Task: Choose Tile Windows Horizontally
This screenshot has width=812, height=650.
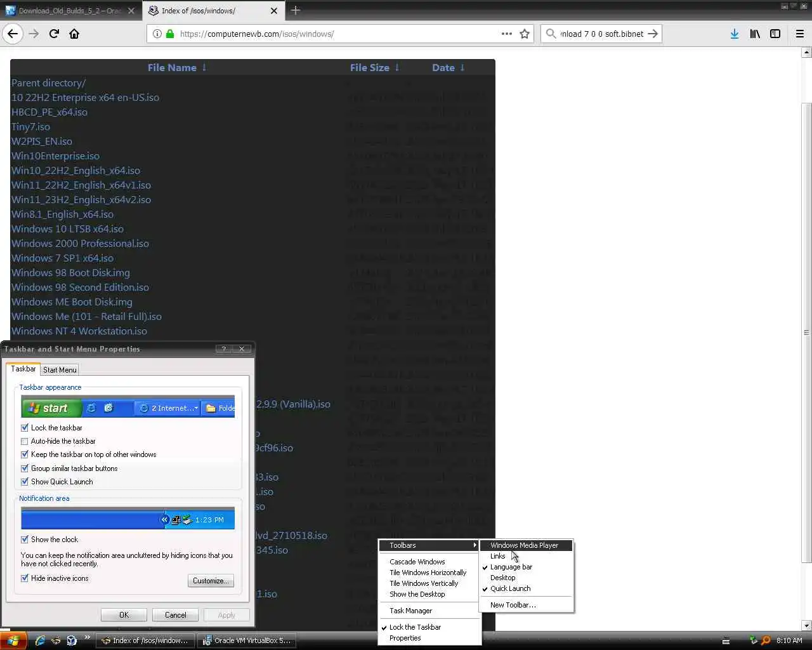Action: [429, 573]
